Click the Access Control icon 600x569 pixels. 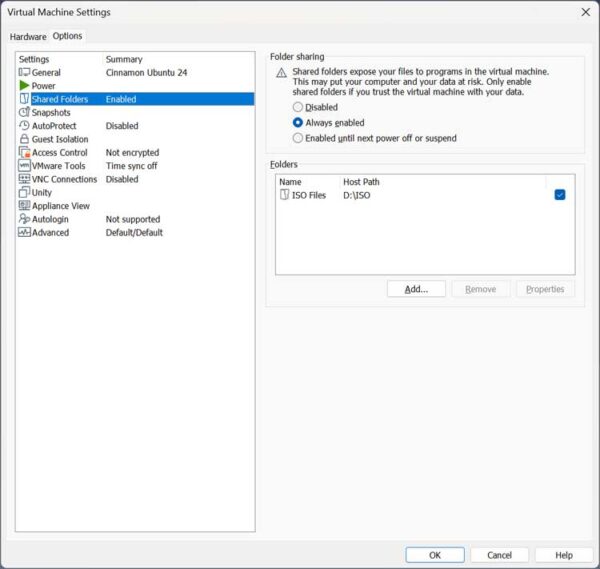(24, 152)
